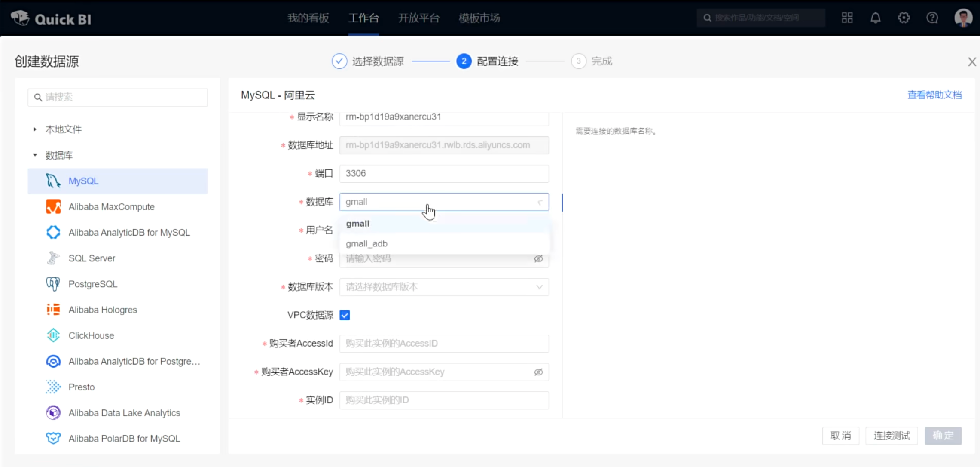Click the top search magnifier icon
The width and height of the screenshot is (980, 467).
click(707, 18)
